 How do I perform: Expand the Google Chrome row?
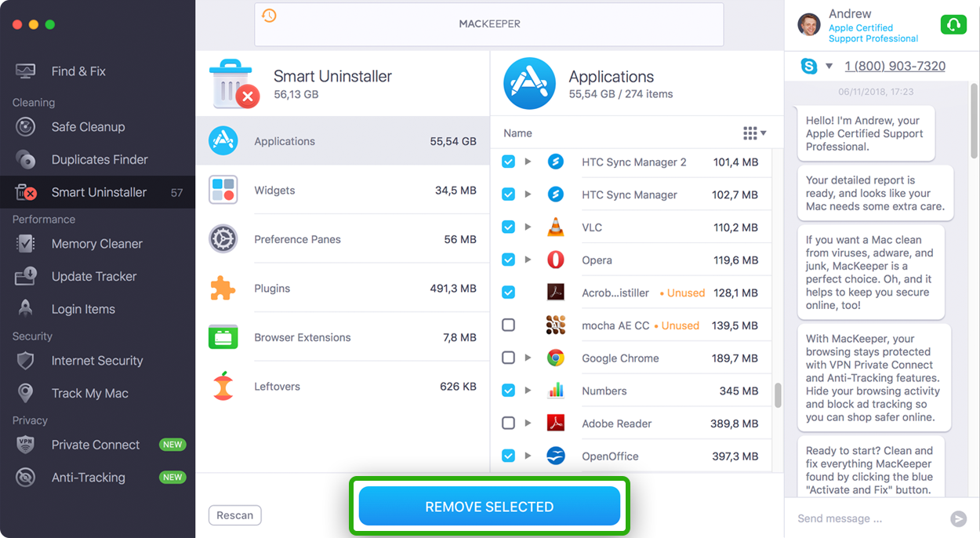pos(528,358)
